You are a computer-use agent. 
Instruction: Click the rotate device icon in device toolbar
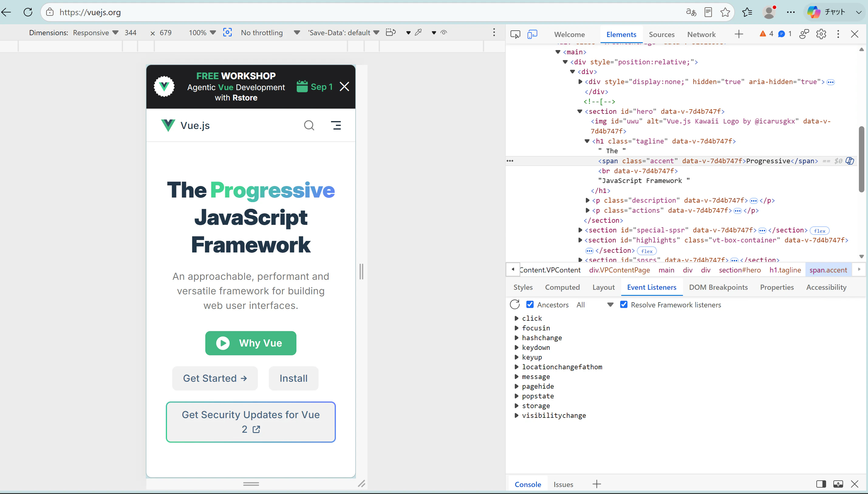(x=391, y=32)
